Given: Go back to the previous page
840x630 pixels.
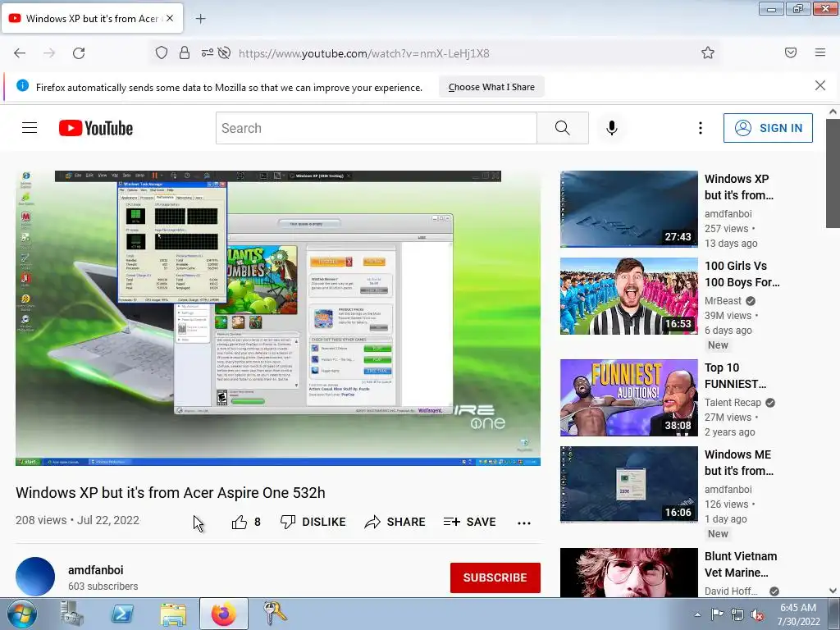Looking at the screenshot, I should 20,53.
